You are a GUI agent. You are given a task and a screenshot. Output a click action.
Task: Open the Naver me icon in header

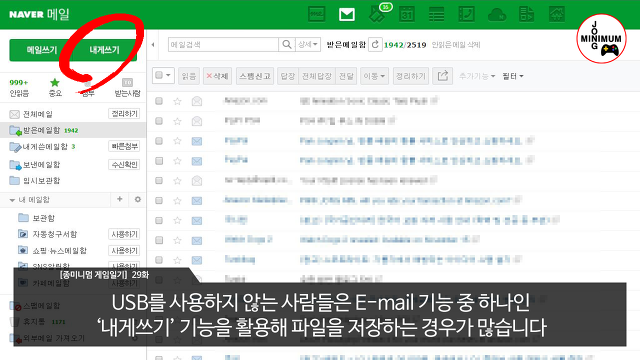point(316,14)
